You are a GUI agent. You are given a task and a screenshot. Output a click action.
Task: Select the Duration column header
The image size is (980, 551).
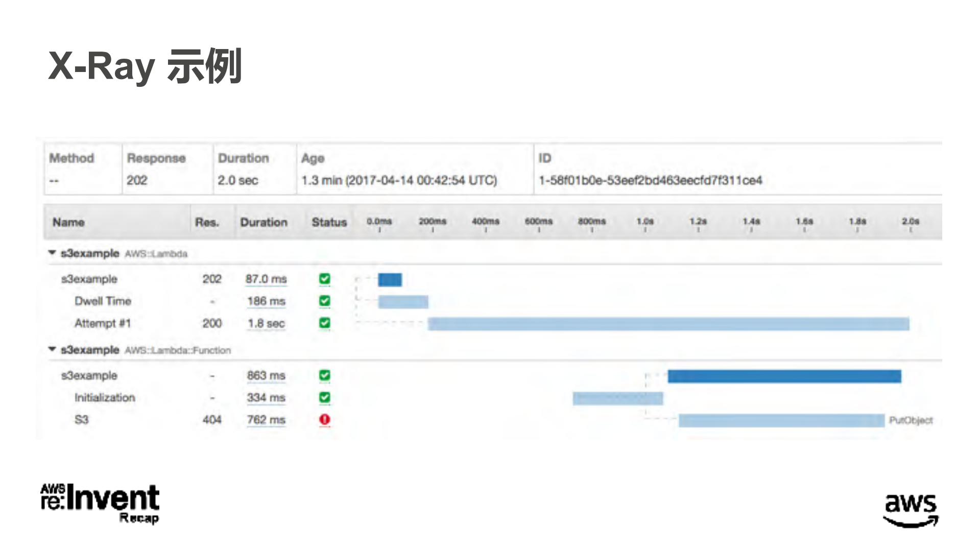pyautogui.click(x=264, y=222)
